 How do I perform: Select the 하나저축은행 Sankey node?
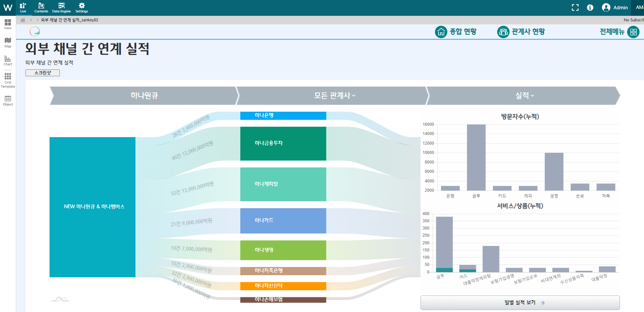(283, 271)
